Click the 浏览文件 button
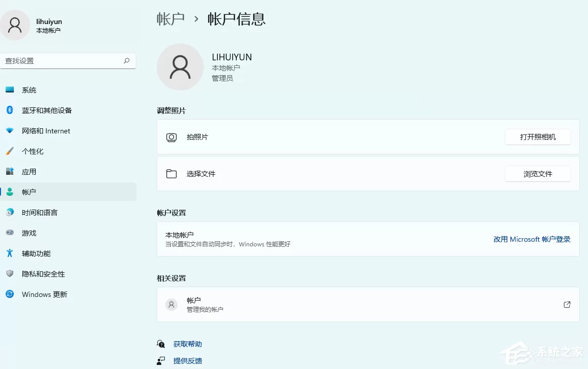This screenshot has width=588, height=369. 538,174
